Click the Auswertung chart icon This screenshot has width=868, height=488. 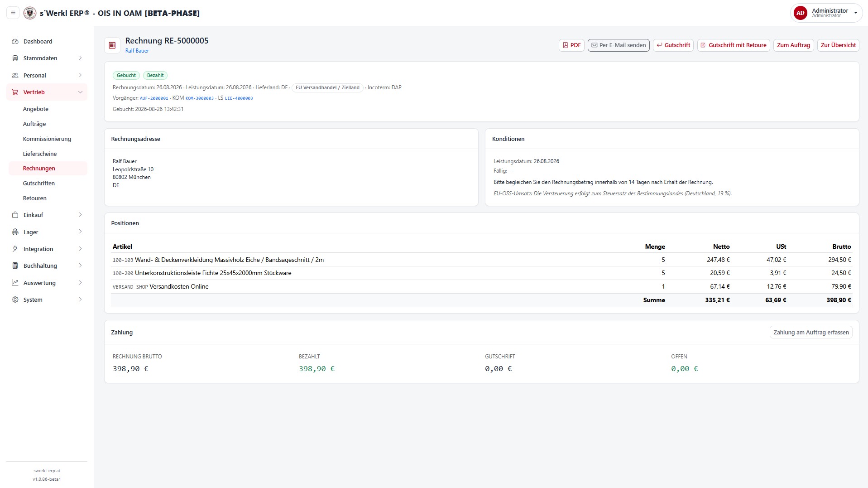coord(15,283)
